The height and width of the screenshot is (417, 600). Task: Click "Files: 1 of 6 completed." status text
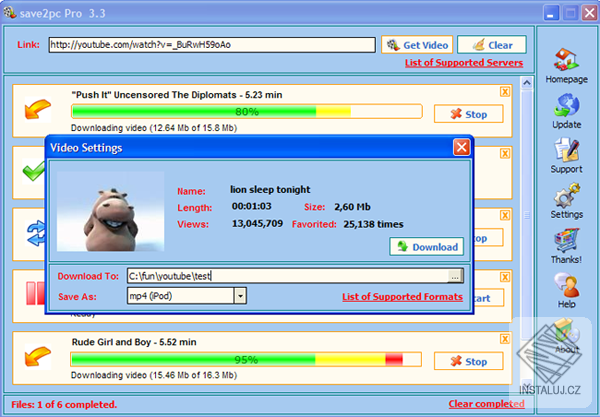64,404
